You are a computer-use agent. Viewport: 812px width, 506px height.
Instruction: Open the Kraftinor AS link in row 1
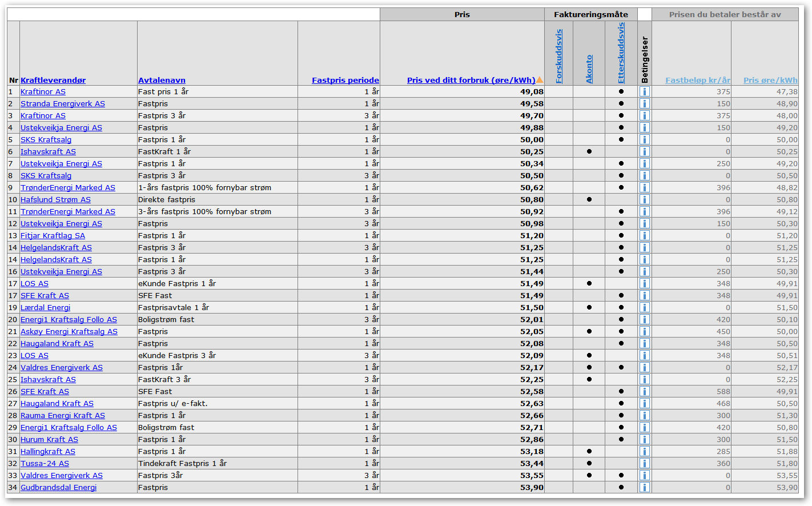[43, 91]
